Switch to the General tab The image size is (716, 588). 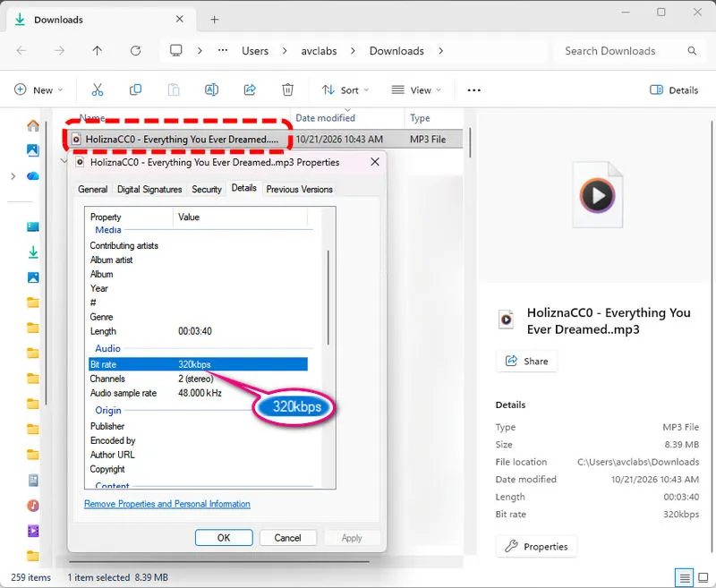pyautogui.click(x=93, y=189)
